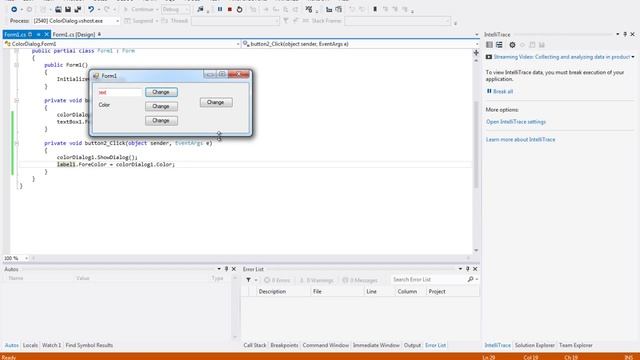Toggle the 0 Messages filter

tap(360, 280)
